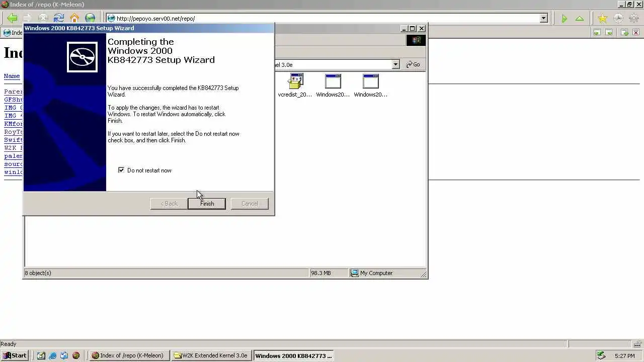This screenshot has width=644, height=362.
Task: Open the vcredist_20... file icon
Action: (295, 85)
